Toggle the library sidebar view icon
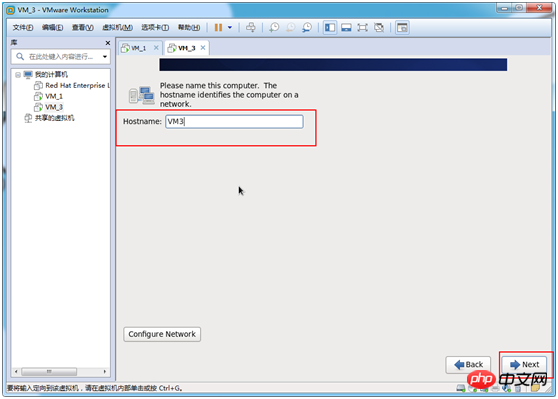 coord(330,27)
